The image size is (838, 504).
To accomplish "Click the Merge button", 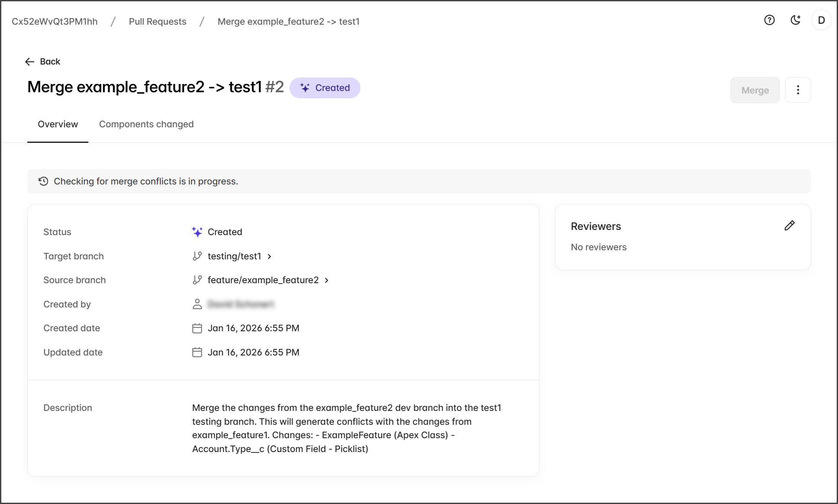I will [755, 90].
